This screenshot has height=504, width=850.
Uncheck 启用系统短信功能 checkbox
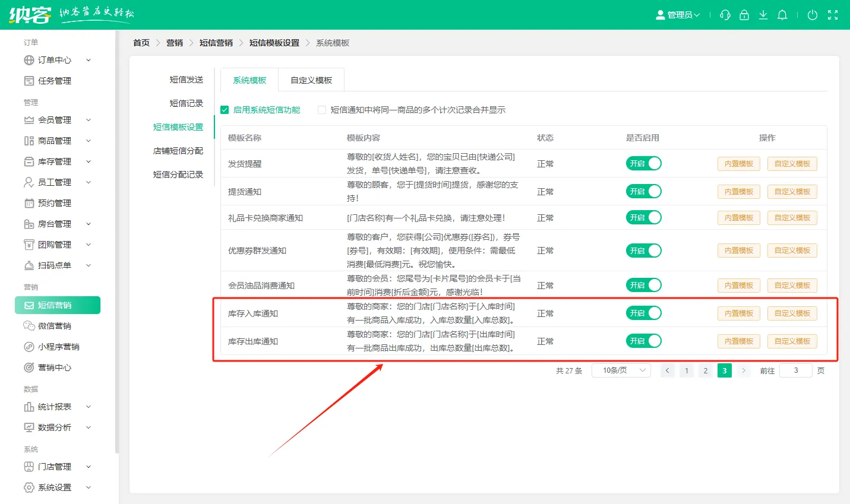[x=225, y=110]
